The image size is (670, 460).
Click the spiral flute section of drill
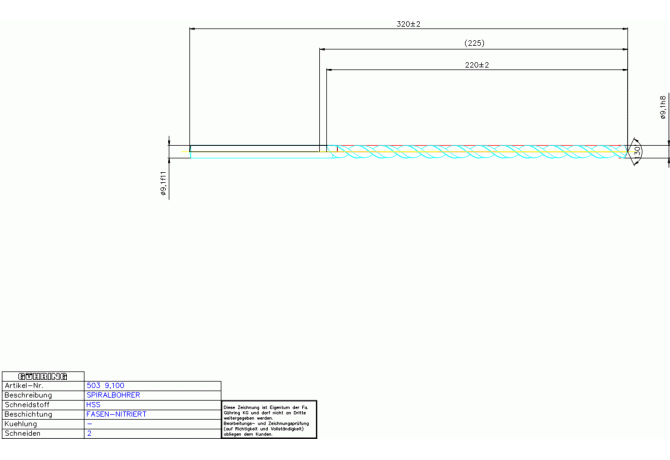[x=480, y=152]
